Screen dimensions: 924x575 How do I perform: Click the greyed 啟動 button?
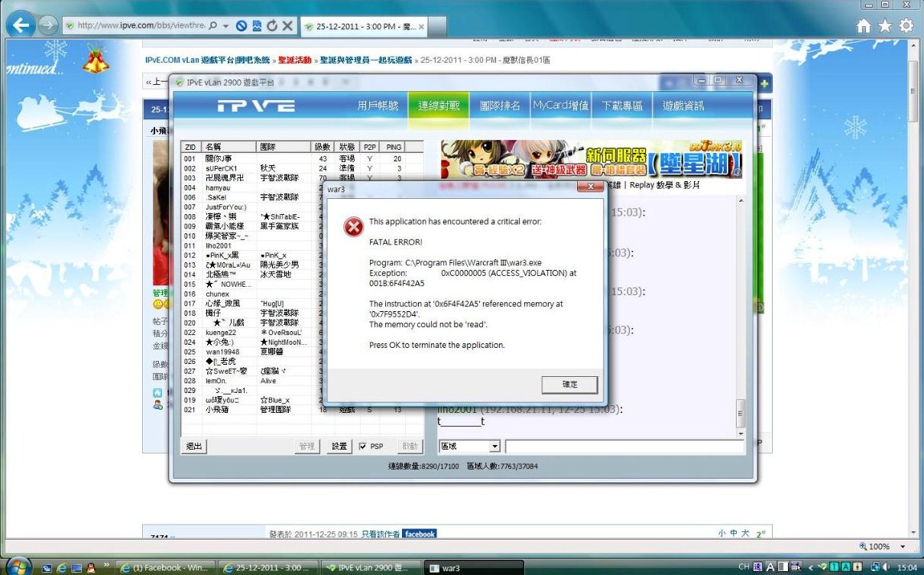[410, 446]
